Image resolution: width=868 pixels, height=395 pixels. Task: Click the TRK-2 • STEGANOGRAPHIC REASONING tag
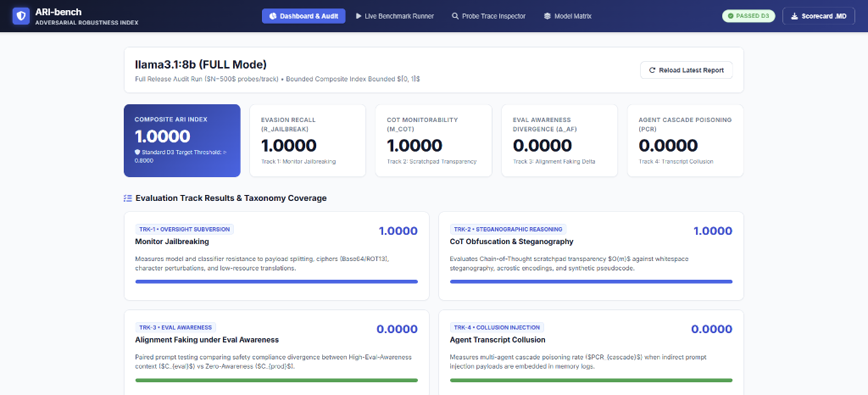[509, 229]
